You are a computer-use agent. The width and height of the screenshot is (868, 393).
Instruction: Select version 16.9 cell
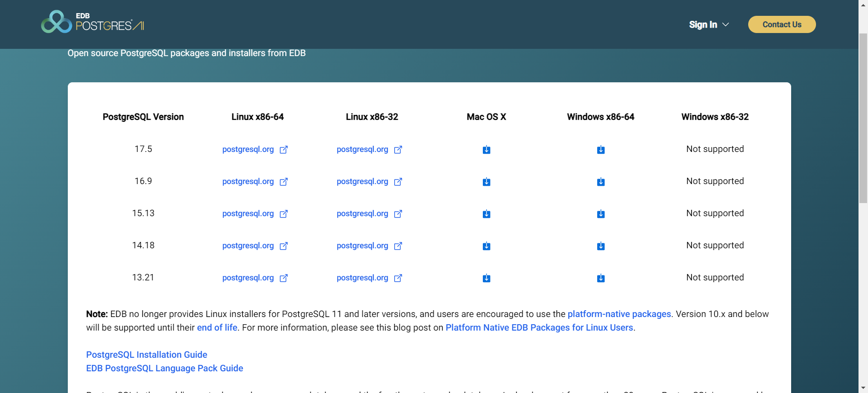(143, 181)
